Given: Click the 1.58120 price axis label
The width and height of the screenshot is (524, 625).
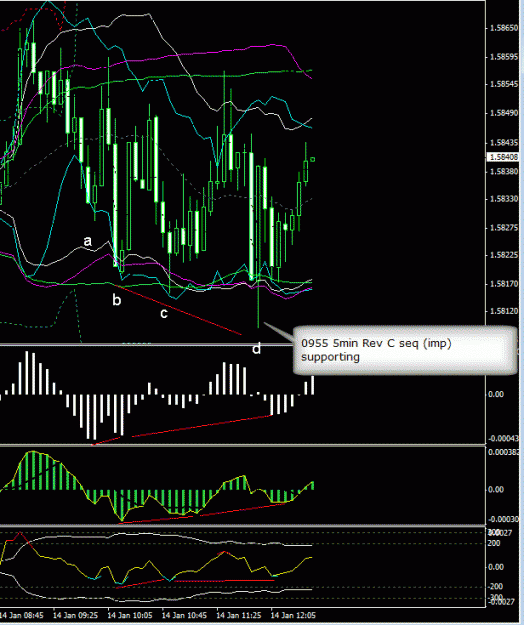Looking at the screenshot, I should [x=504, y=311].
